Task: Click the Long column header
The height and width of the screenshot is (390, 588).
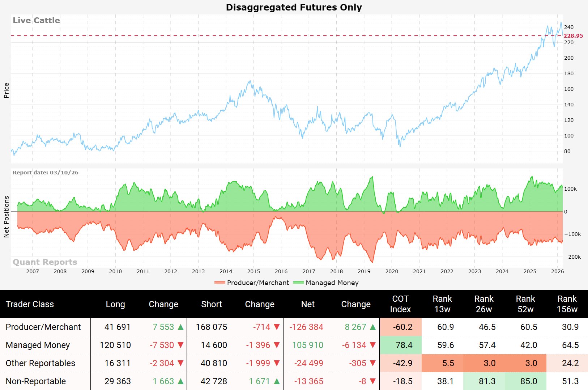Action: [x=115, y=304]
